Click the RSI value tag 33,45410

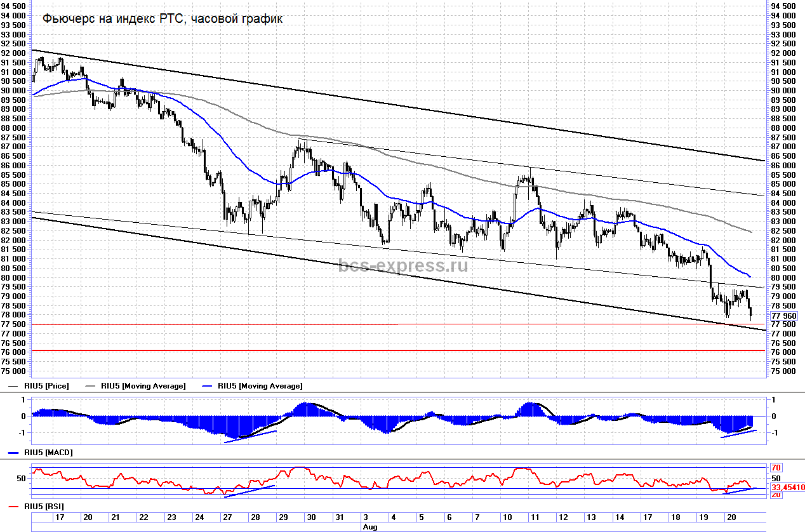[x=788, y=488]
